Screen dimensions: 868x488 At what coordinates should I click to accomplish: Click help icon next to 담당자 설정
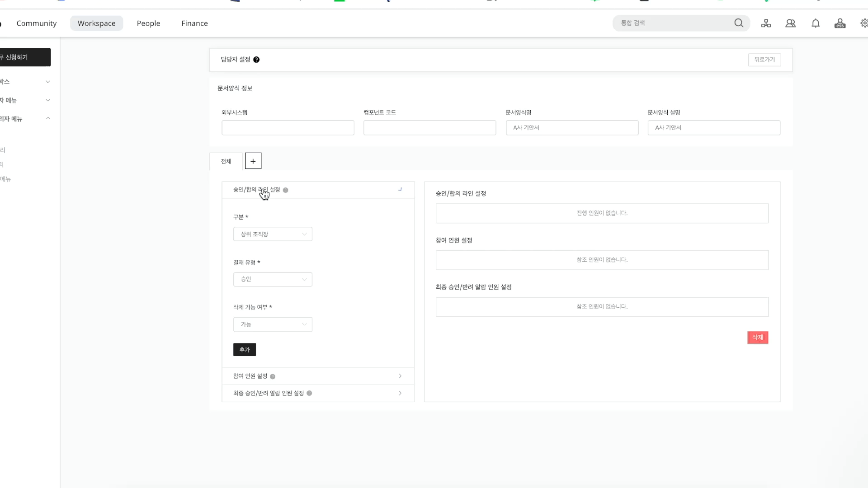coord(256,60)
